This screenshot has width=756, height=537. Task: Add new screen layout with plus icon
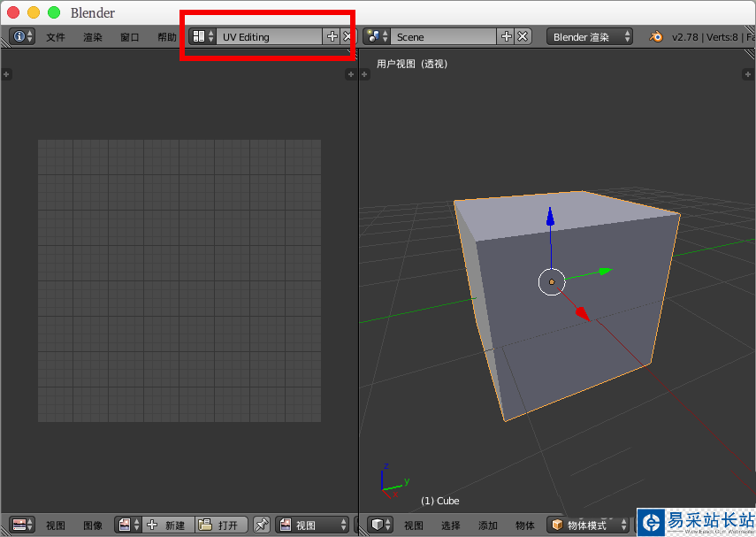coord(332,36)
